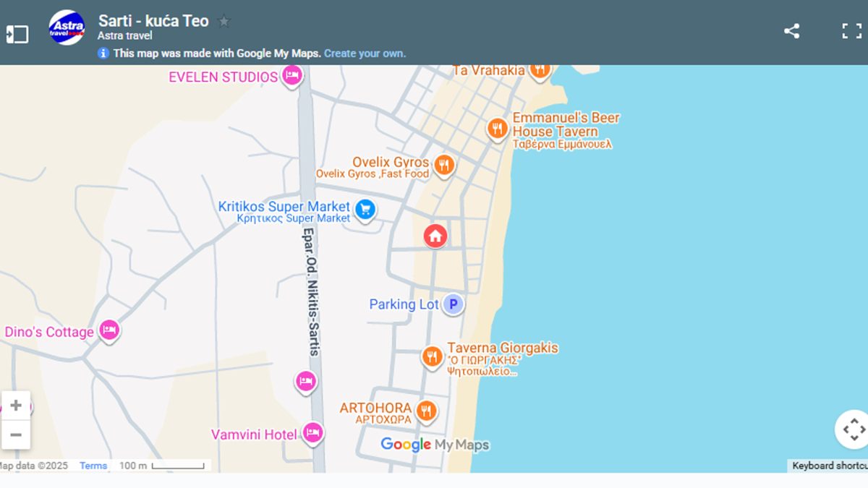Zoom in with the plus button
The image size is (868, 488).
(x=16, y=406)
